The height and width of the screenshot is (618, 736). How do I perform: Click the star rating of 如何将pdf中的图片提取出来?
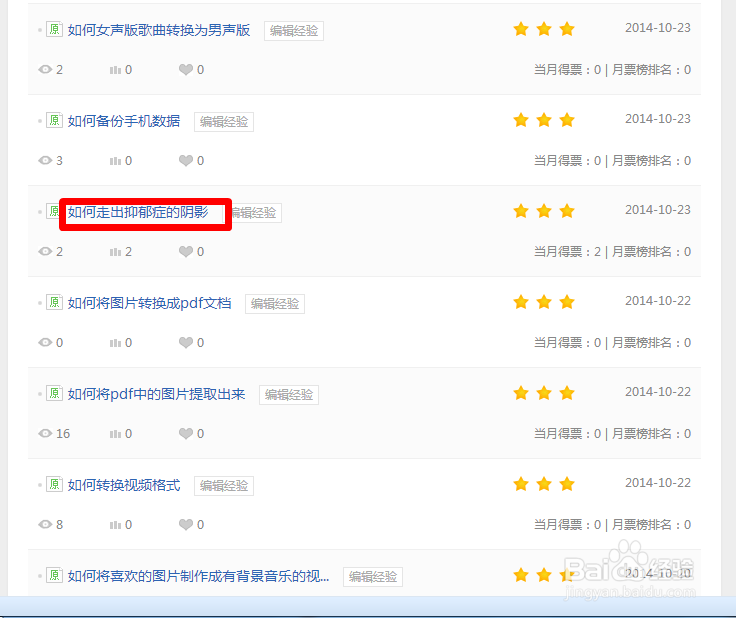pyautogui.click(x=544, y=394)
